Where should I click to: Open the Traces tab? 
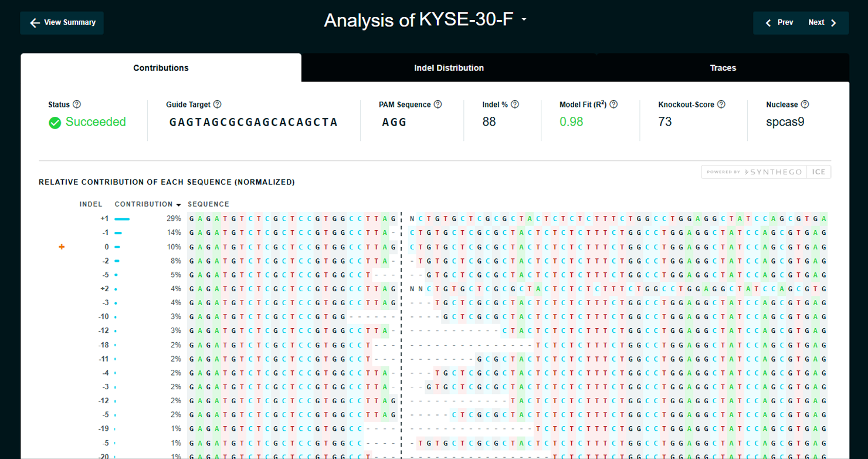point(723,68)
